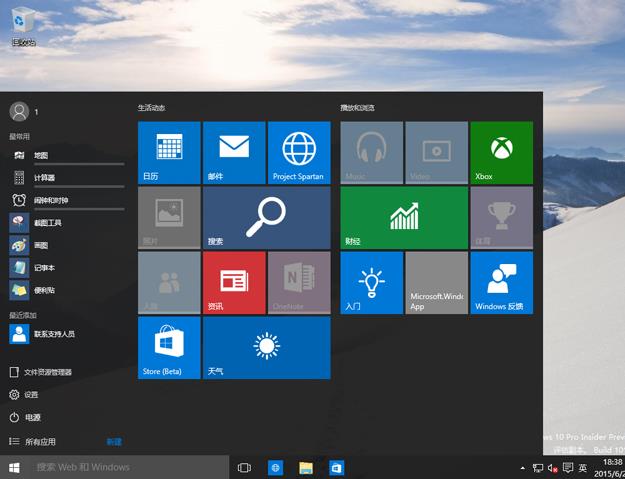Open 计算器 calculator from most used list
625x479 pixels.
[67, 178]
